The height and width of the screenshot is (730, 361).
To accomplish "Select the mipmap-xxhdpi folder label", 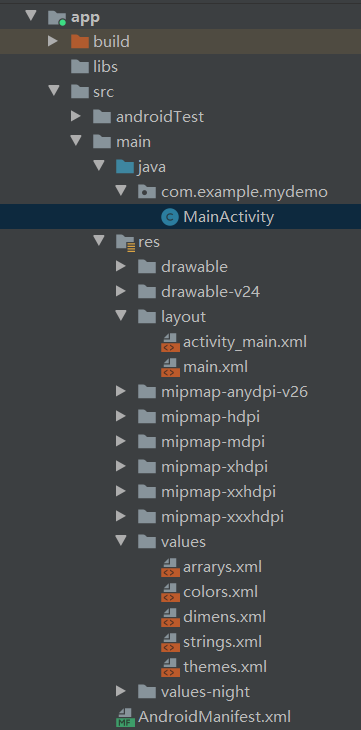I will 218,492.
